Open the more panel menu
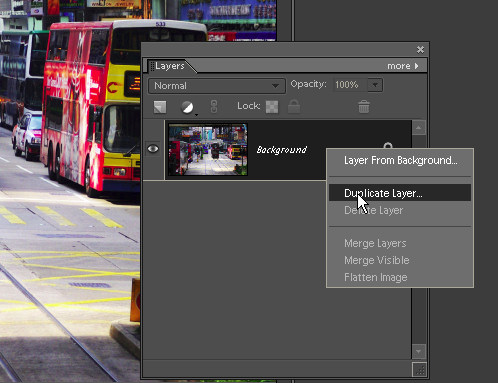 pyautogui.click(x=403, y=66)
